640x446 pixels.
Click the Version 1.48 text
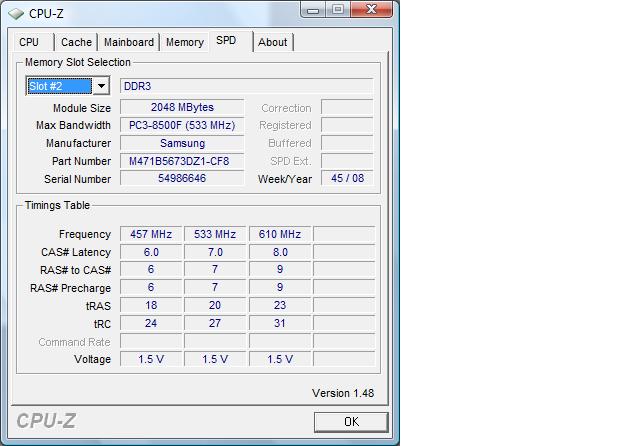point(343,393)
